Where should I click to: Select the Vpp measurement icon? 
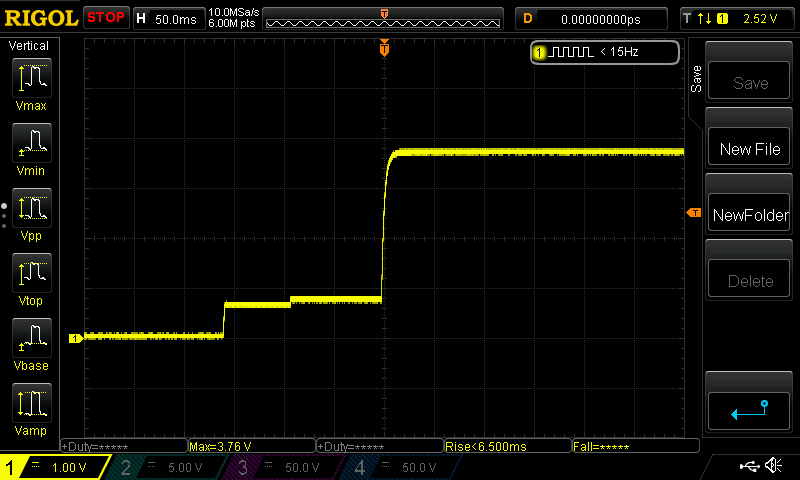click(32, 208)
